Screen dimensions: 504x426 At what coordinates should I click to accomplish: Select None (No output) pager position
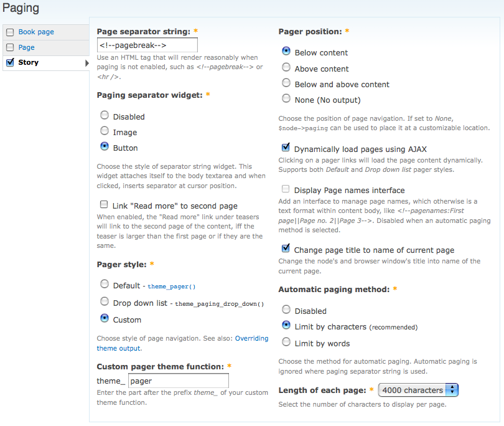coord(286,99)
